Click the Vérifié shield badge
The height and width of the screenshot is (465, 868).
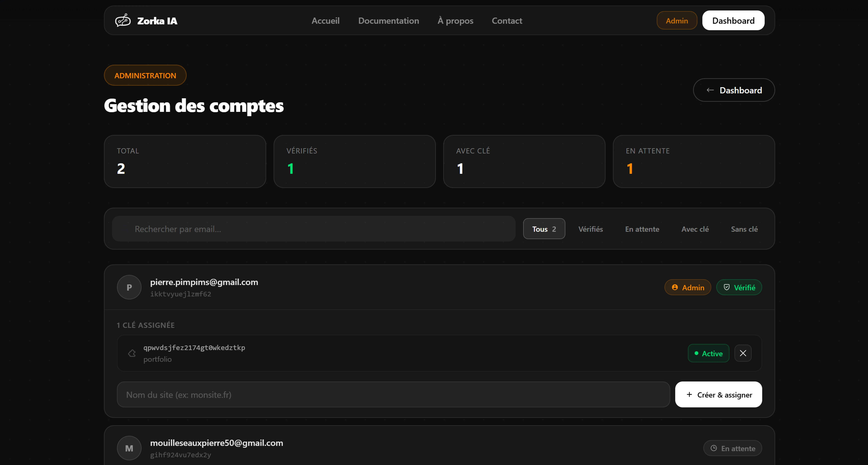[739, 287]
